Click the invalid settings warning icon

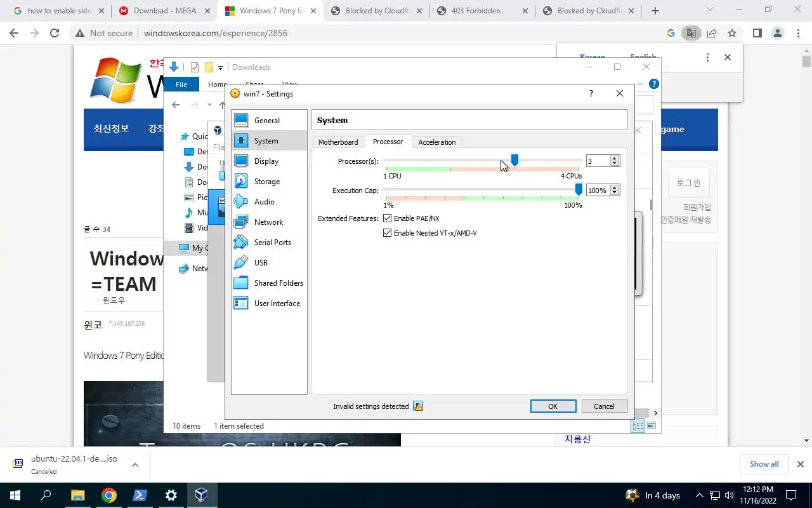coord(418,406)
